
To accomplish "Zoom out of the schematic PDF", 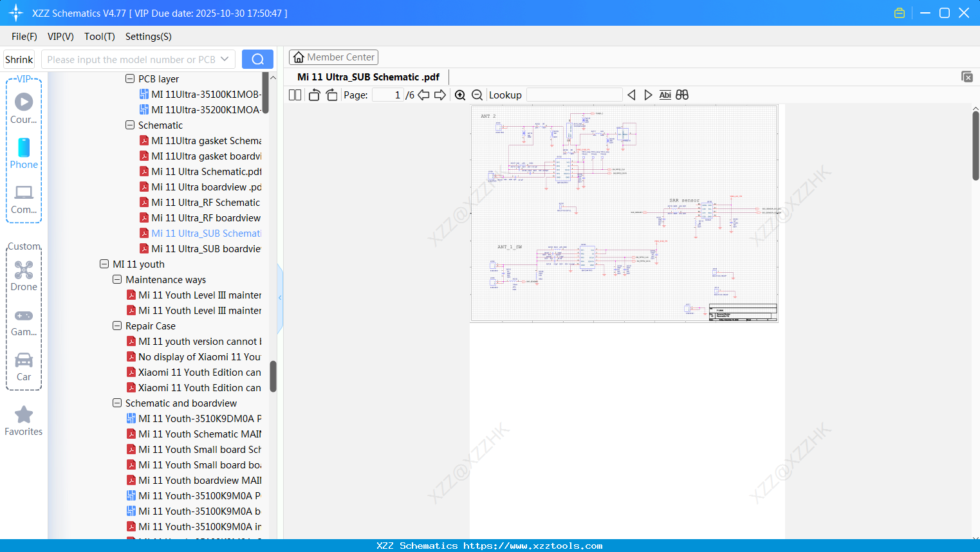I will (x=477, y=95).
